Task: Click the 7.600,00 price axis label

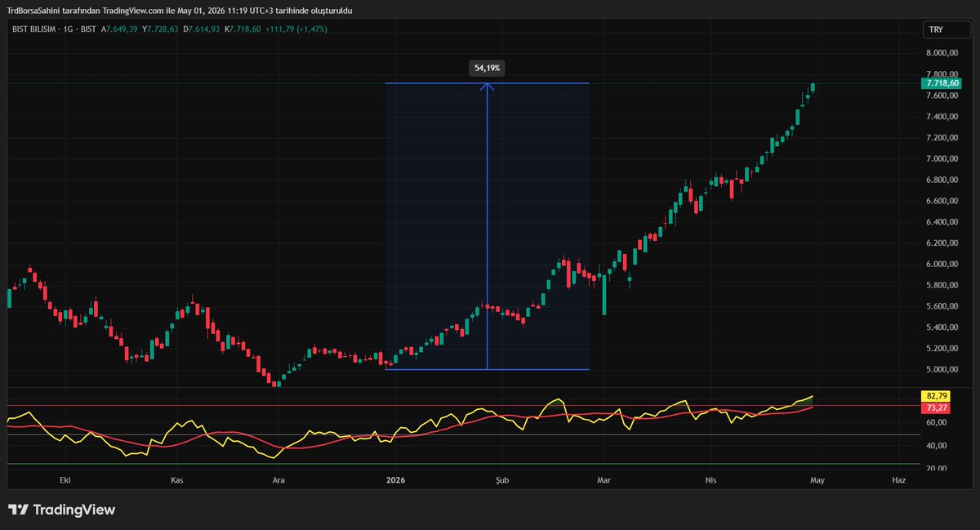Action: click(942, 96)
